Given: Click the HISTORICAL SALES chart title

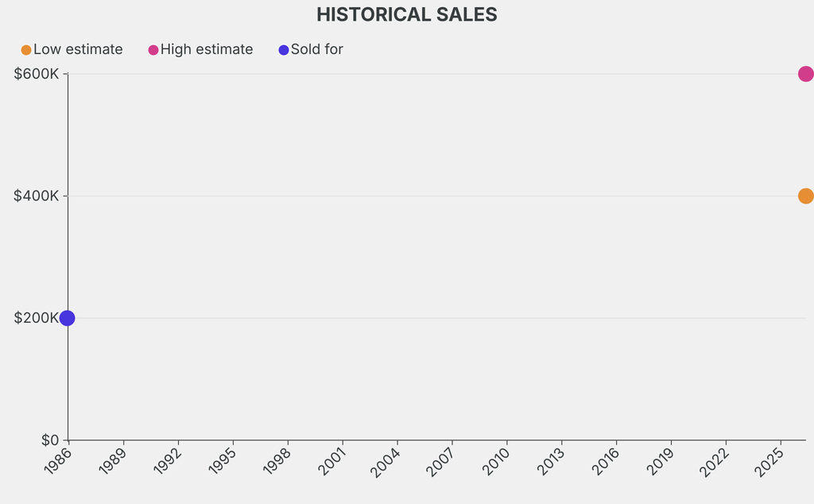Looking at the screenshot, I should pos(407,14).
